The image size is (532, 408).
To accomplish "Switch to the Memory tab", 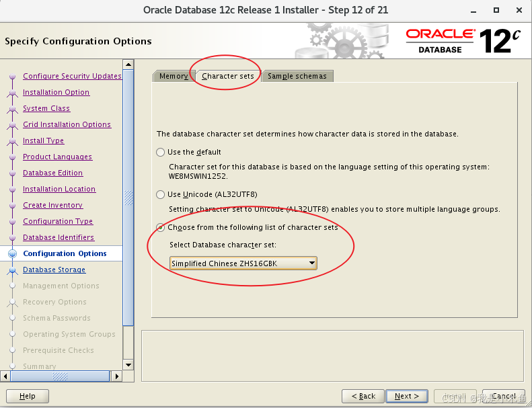I will point(174,77).
